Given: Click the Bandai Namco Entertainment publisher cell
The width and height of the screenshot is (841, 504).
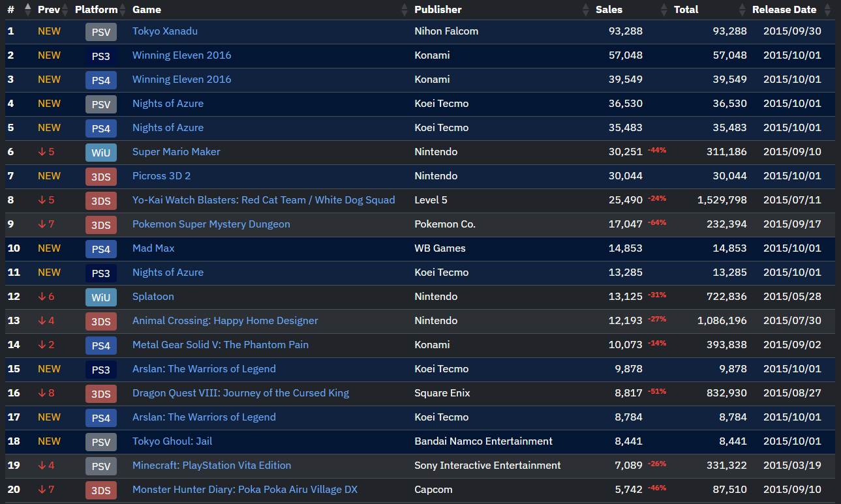Looking at the screenshot, I should [483, 441].
